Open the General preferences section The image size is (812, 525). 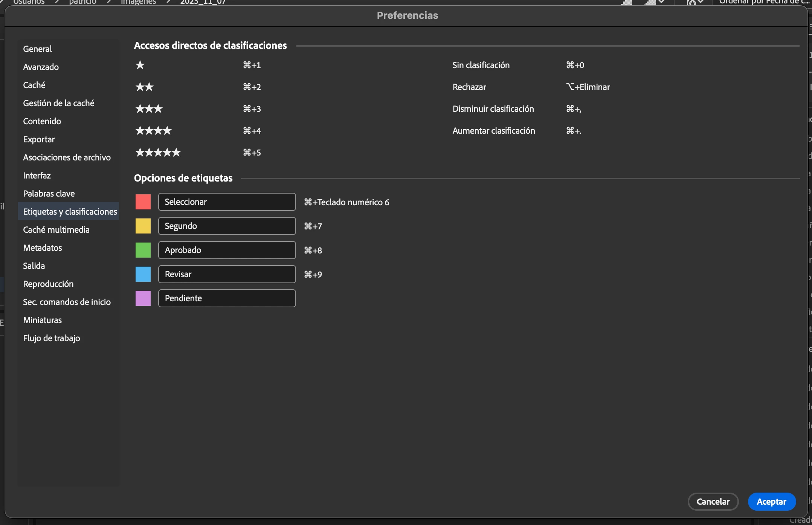tap(37, 49)
